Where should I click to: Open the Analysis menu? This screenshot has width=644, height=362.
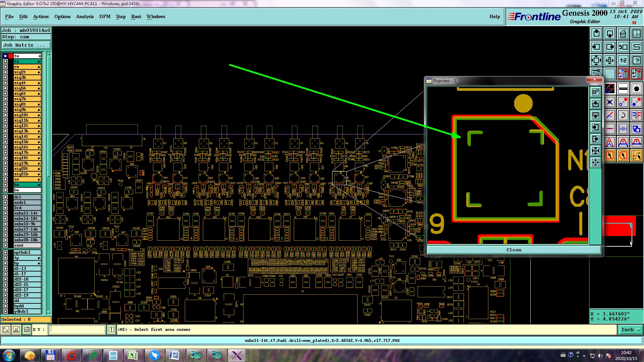85,16
